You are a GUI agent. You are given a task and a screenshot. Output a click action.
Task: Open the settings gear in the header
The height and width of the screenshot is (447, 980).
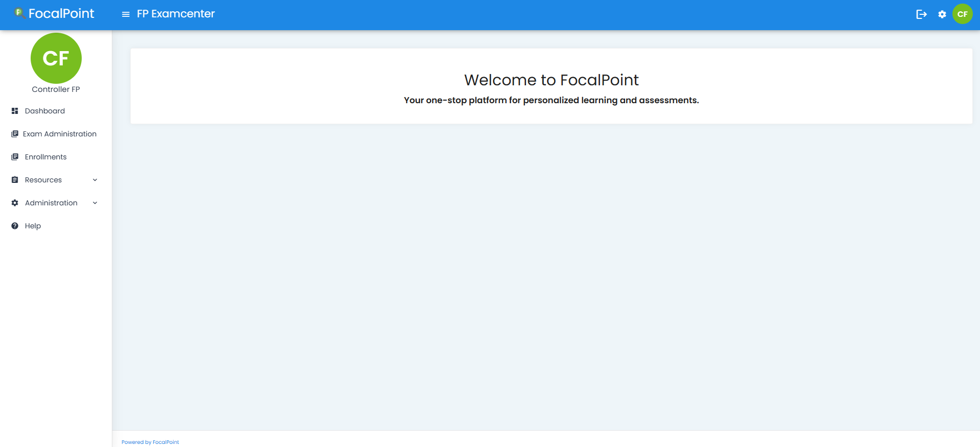(x=942, y=14)
